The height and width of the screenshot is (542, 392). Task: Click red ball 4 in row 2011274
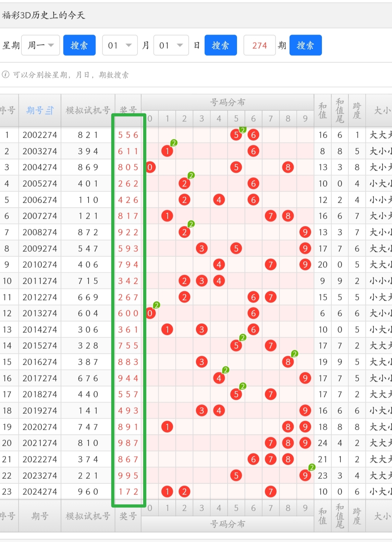219,281
